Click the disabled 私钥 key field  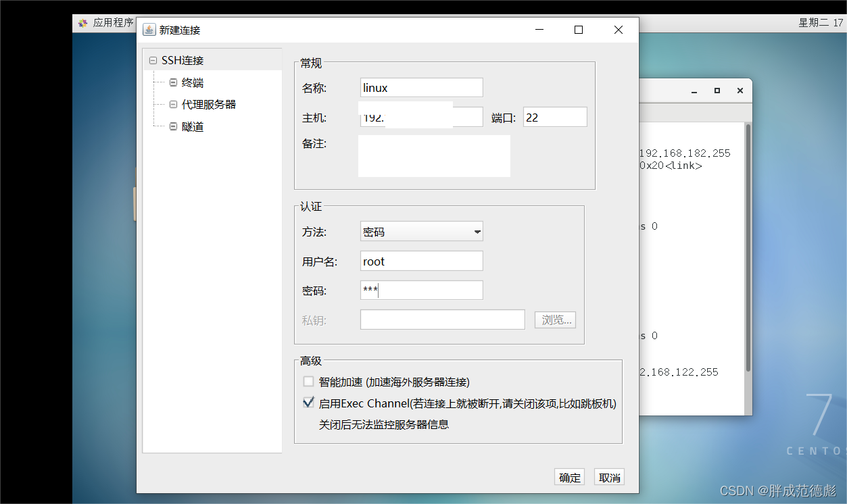pyautogui.click(x=443, y=320)
